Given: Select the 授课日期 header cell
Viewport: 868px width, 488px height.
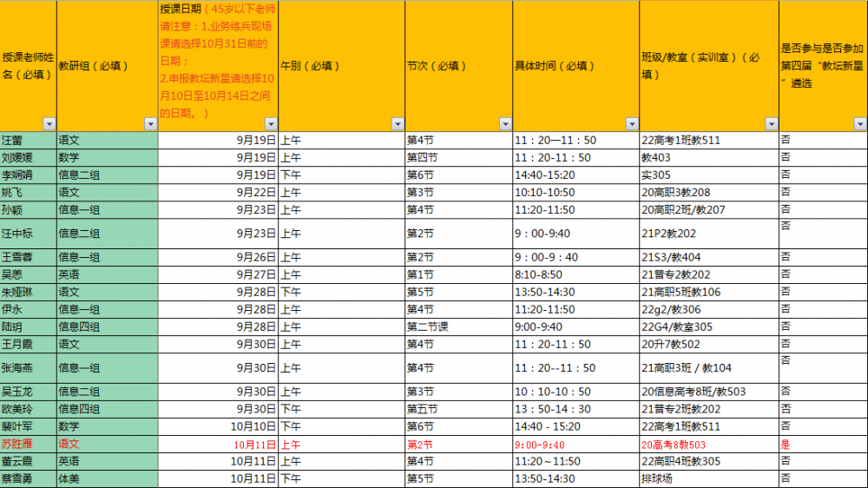Looking at the screenshot, I should click(x=217, y=65).
